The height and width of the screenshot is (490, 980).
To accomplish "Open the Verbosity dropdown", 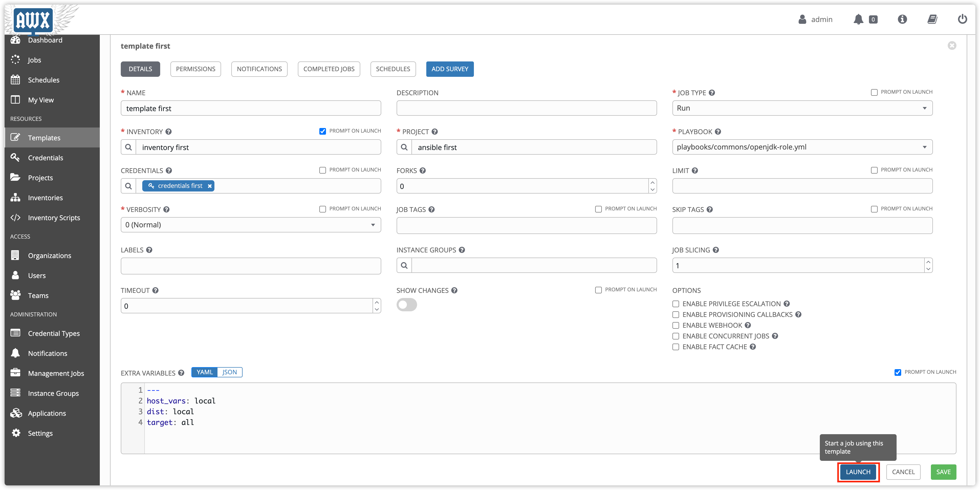I will pos(251,225).
